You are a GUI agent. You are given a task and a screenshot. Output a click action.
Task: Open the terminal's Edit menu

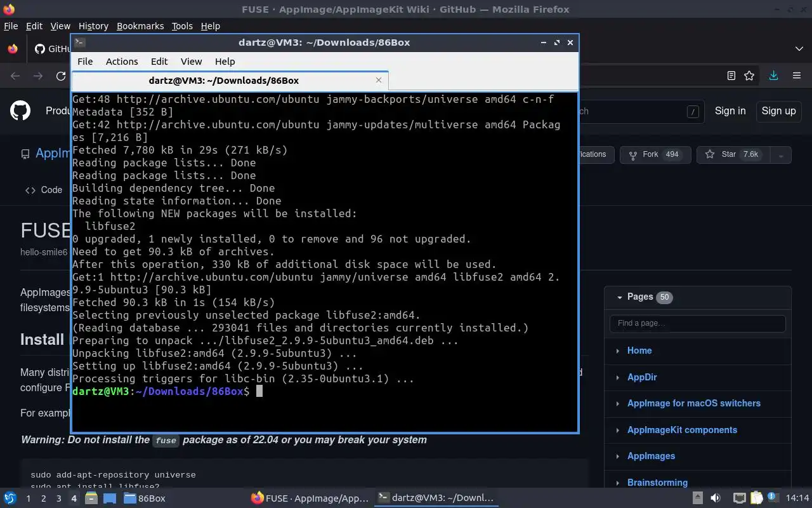(x=159, y=62)
